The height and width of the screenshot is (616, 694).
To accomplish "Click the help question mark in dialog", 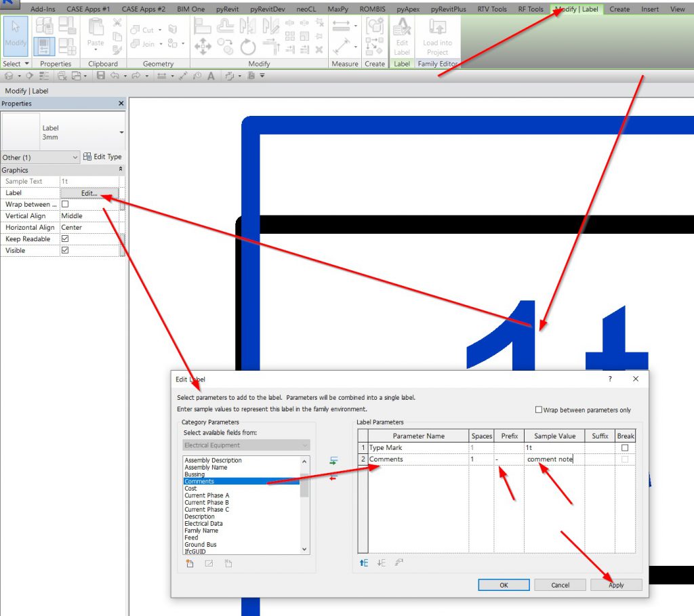I will click(609, 379).
